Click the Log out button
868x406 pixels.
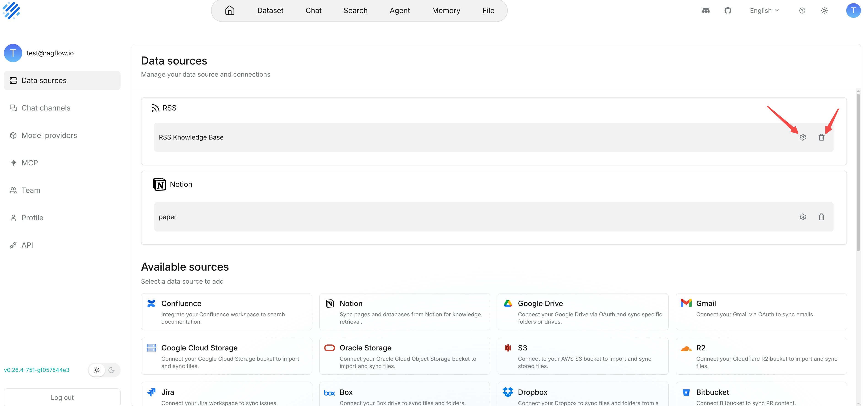[62, 397]
